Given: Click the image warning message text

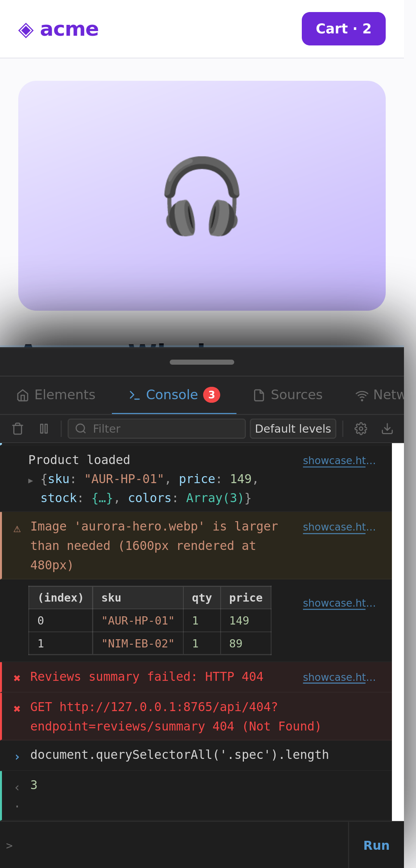Looking at the screenshot, I should [154, 546].
